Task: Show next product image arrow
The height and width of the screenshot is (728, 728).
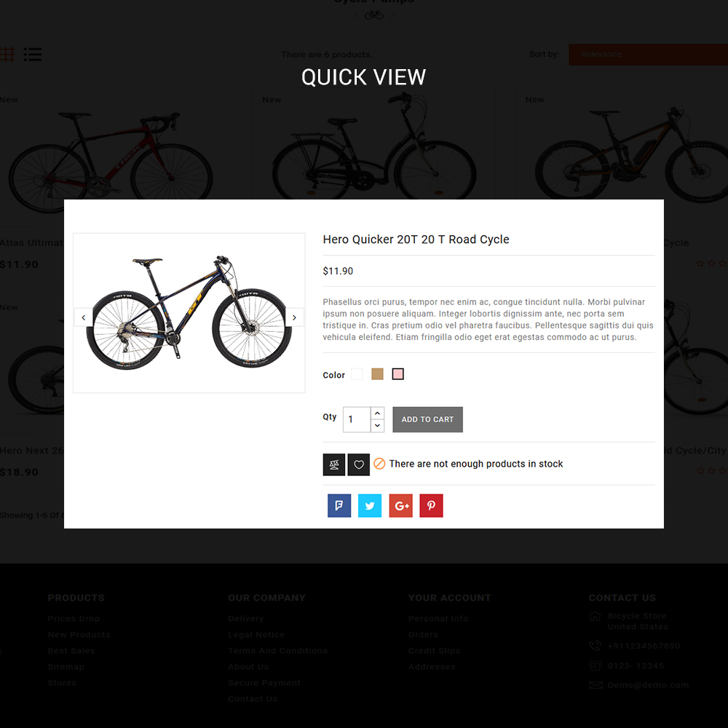Action: coord(294,317)
